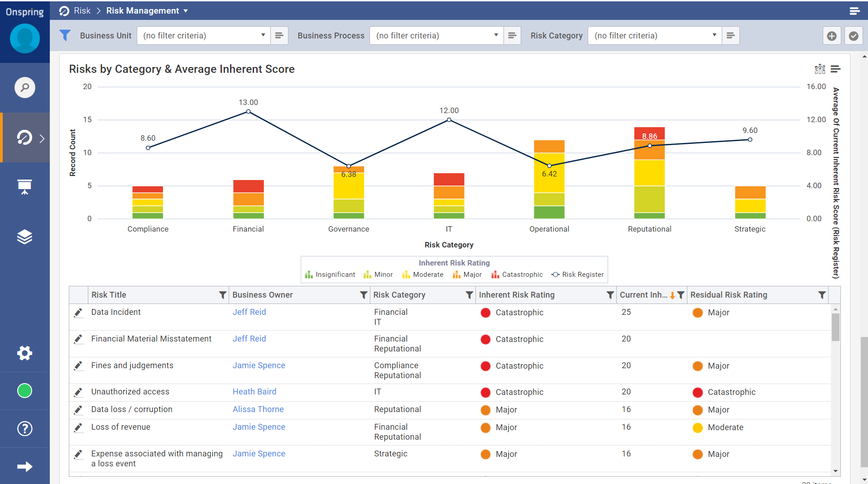Open the Business Process filter dropdown
This screenshot has height=484, width=868.
tap(436, 36)
